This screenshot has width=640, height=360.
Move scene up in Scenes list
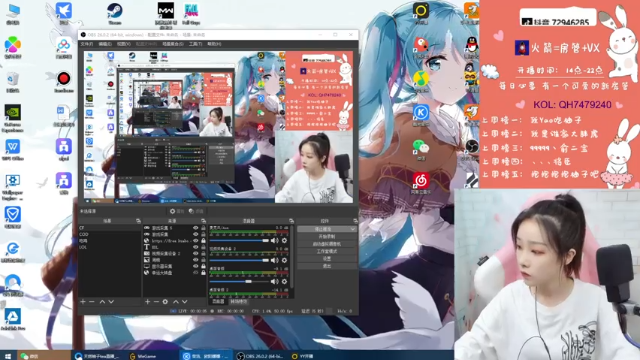click(x=102, y=302)
